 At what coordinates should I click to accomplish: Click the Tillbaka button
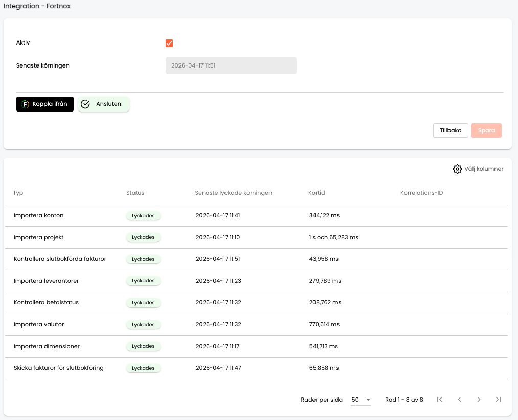(x=451, y=130)
